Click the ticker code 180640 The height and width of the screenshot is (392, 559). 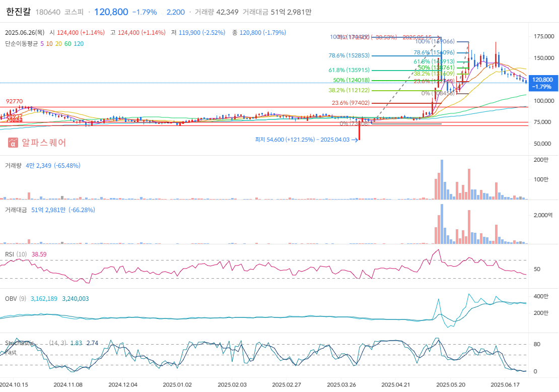tap(48, 12)
